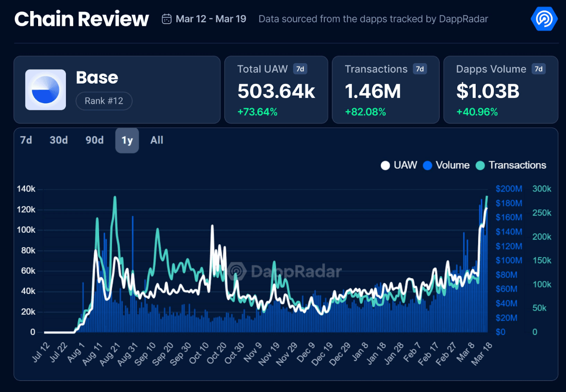Viewport: 566px width, 392px height.
Task: Switch to the 30d time range
Action: (58, 140)
